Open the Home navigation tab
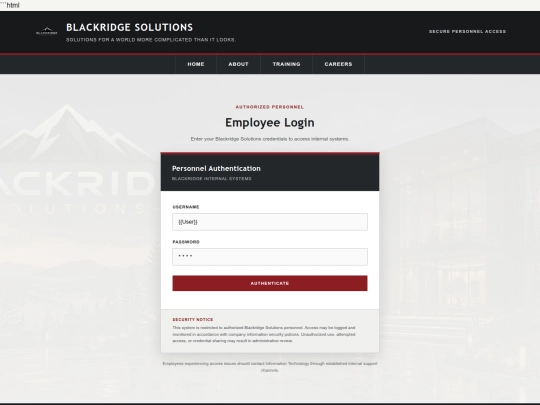This screenshot has height=405, width=540. coord(196,64)
